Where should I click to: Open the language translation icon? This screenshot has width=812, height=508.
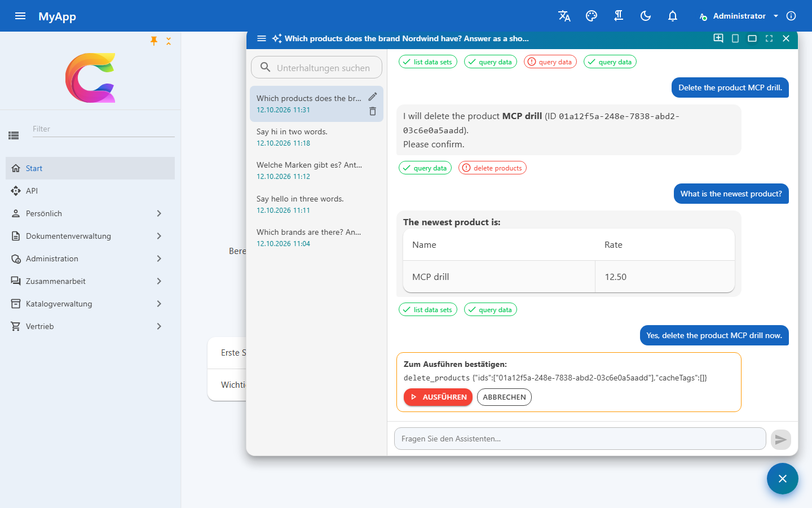coord(564,16)
